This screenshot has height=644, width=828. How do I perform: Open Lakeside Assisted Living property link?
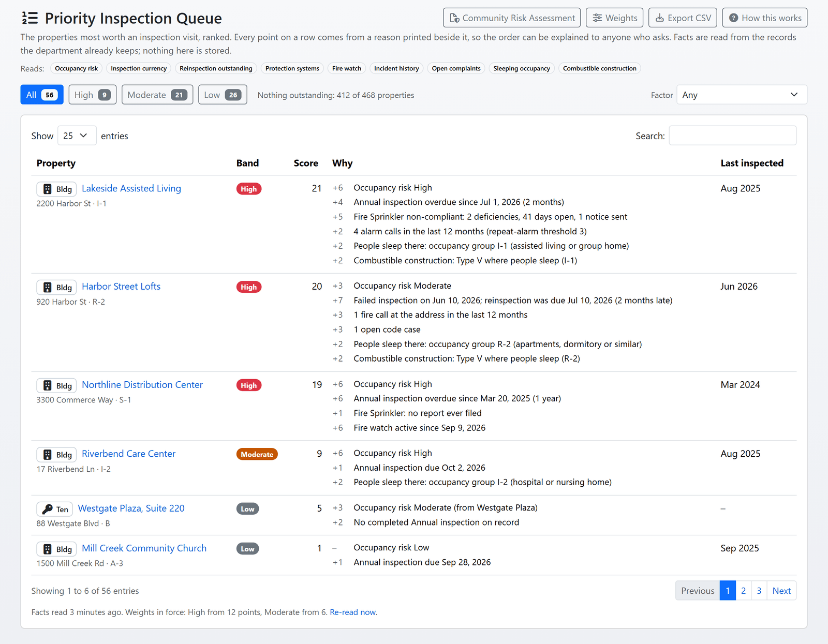[x=131, y=188]
